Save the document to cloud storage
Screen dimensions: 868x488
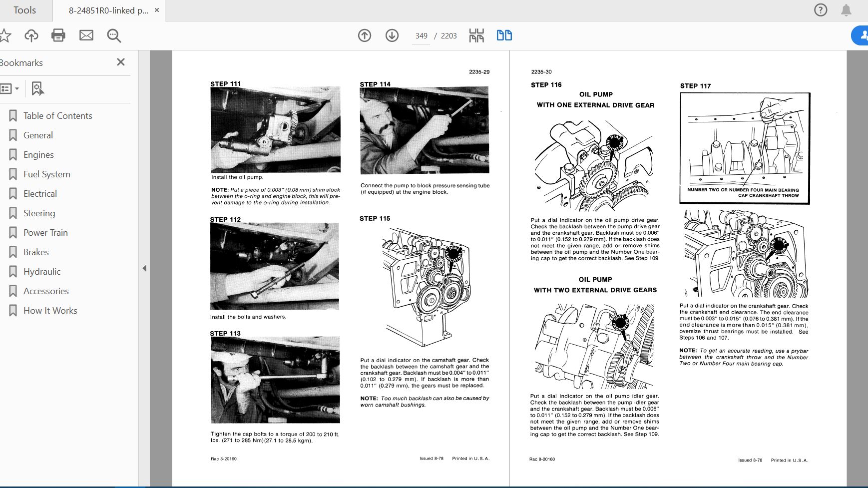(x=31, y=35)
